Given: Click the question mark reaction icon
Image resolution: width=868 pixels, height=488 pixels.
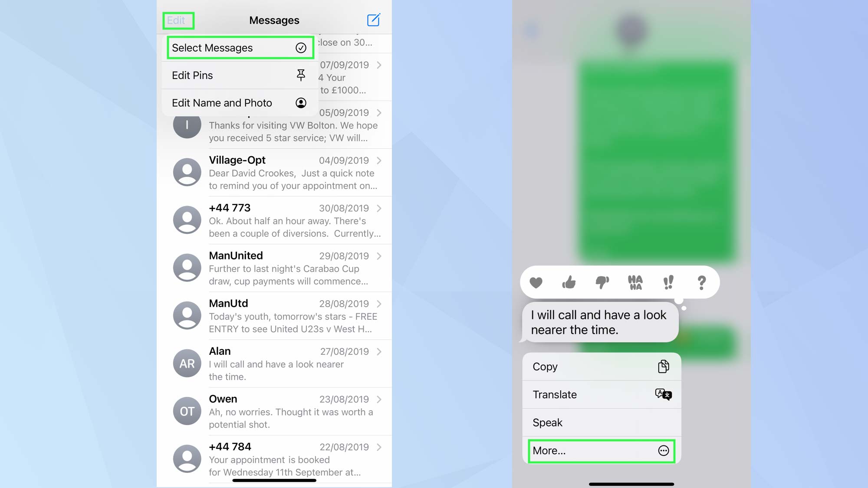Looking at the screenshot, I should click(x=702, y=282).
